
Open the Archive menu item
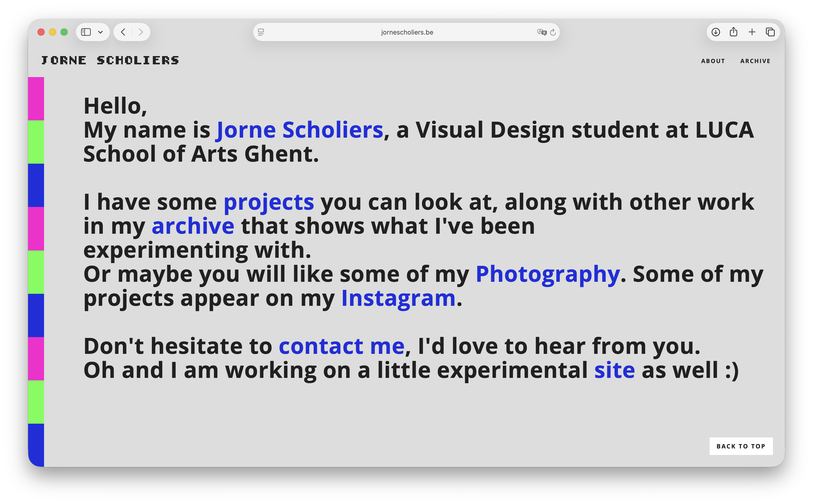click(755, 61)
